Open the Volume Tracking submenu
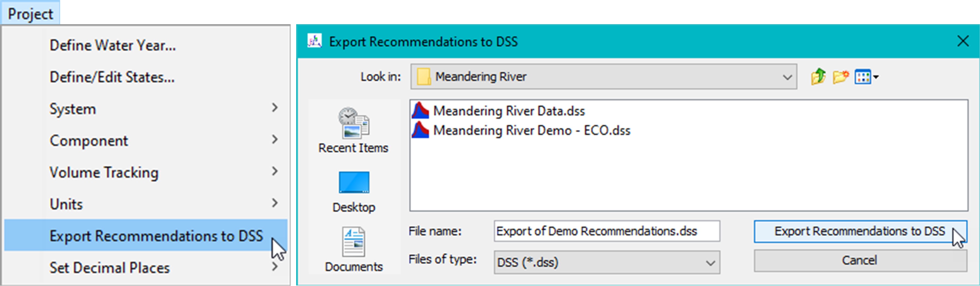 click(x=146, y=172)
